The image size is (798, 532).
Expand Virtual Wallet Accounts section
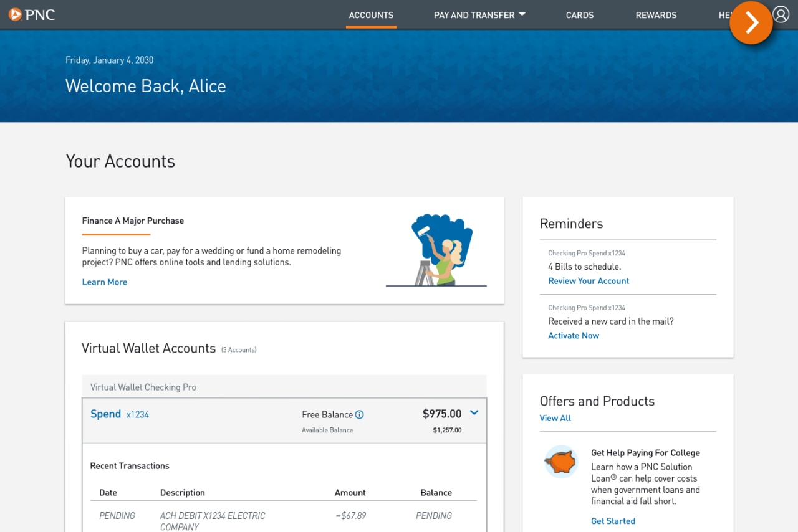(x=148, y=348)
